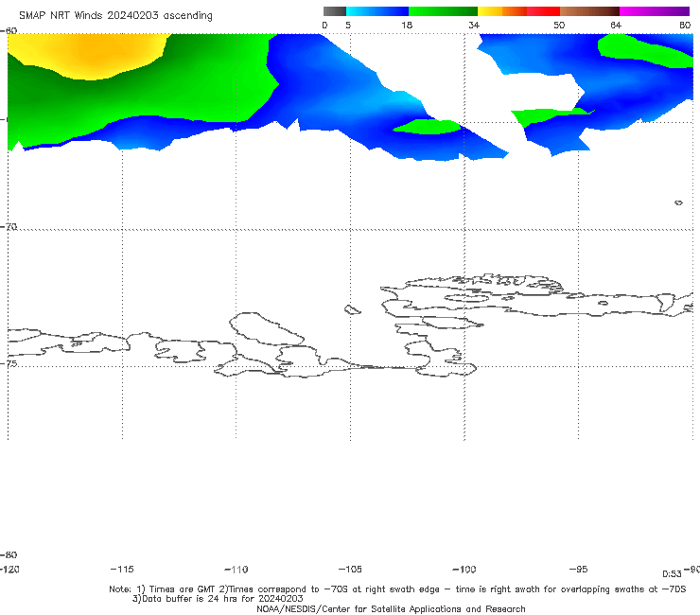
Task: Click the blue segment of the color bar
Action: pos(377,11)
